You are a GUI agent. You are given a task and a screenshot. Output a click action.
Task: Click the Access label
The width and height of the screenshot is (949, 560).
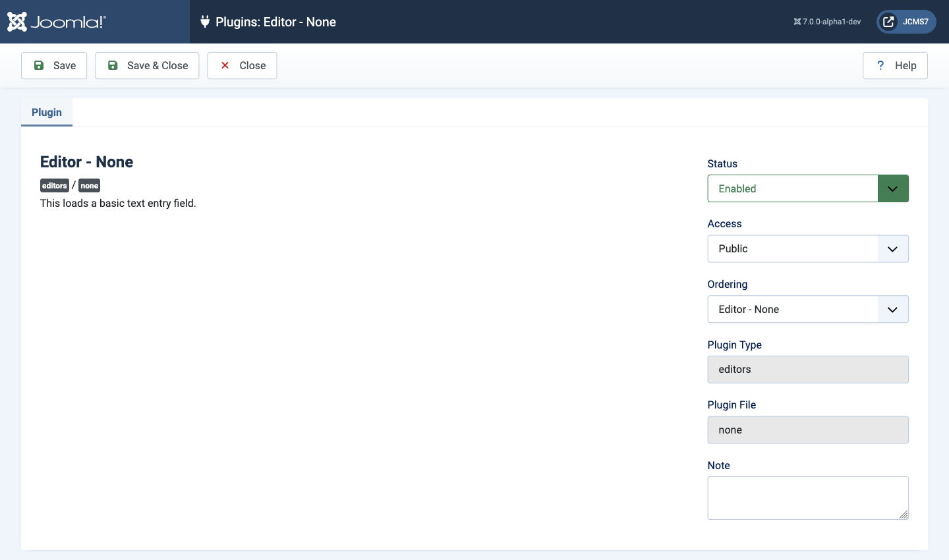pyautogui.click(x=724, y=224)
